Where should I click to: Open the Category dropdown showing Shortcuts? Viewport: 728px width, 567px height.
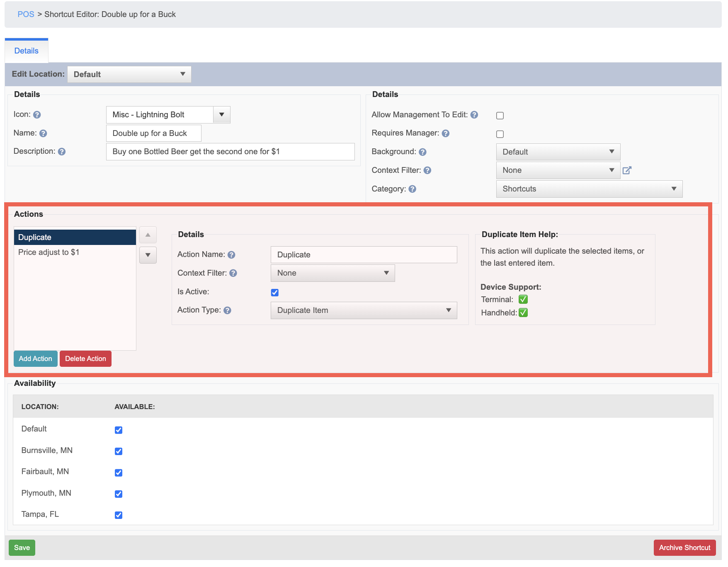pyautogui.click(x=589, y=189)
